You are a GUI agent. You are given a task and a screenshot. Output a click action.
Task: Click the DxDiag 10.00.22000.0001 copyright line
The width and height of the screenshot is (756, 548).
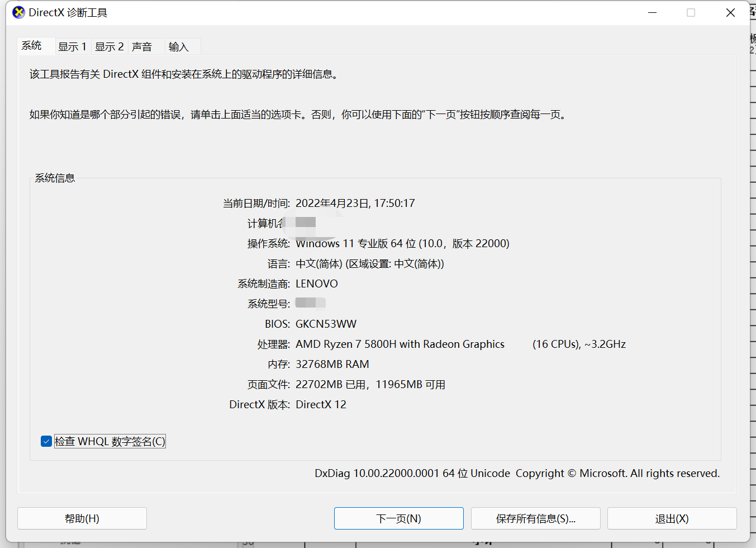pos(517,473)
